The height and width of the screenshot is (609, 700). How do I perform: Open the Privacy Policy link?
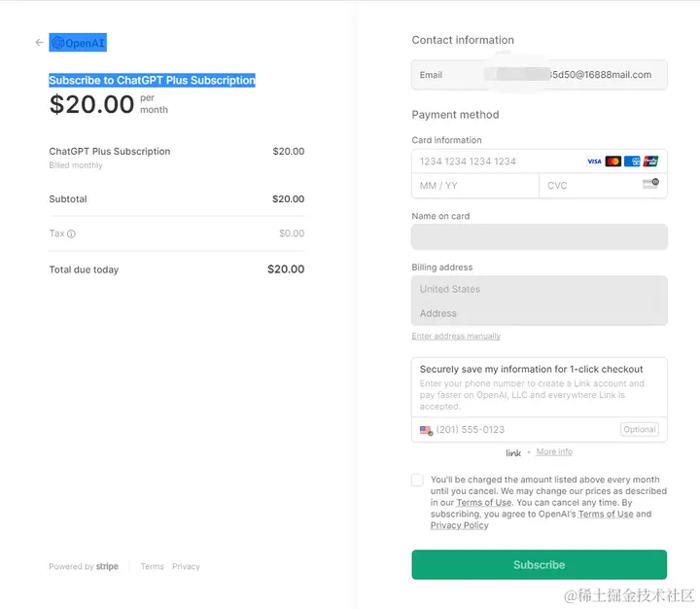coord(460,526)
